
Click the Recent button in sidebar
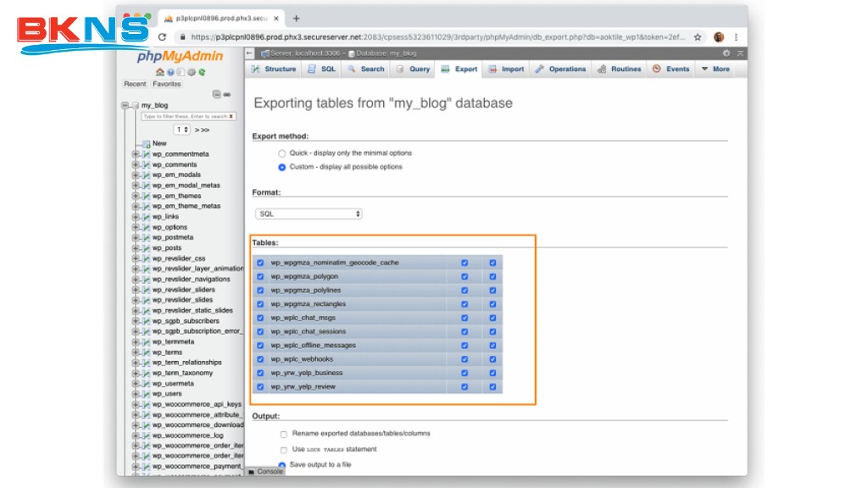(x=135, y=84)
